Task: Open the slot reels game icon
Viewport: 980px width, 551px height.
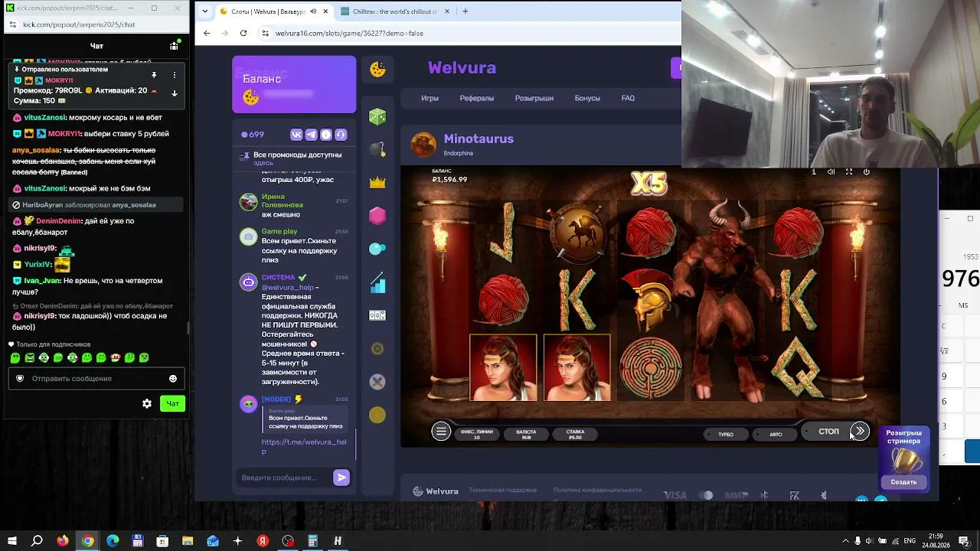Action: [377, 315]
